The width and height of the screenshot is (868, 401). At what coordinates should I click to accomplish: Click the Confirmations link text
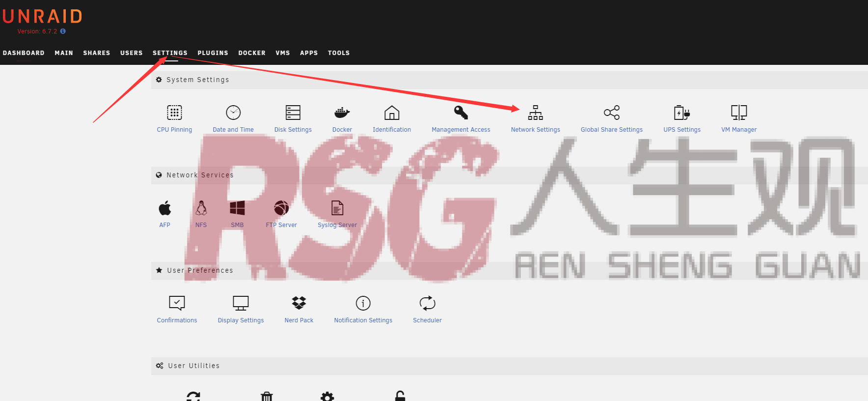pyautogui.click(x=177, y=320)
